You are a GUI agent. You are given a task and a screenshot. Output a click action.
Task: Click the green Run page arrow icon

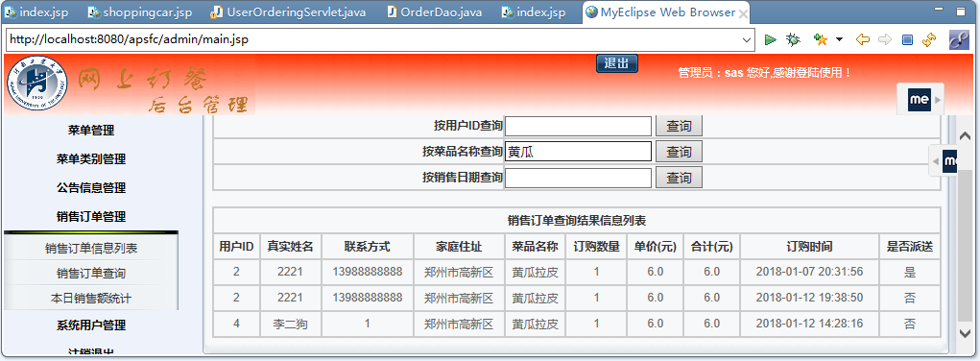[x=771, y=39]
